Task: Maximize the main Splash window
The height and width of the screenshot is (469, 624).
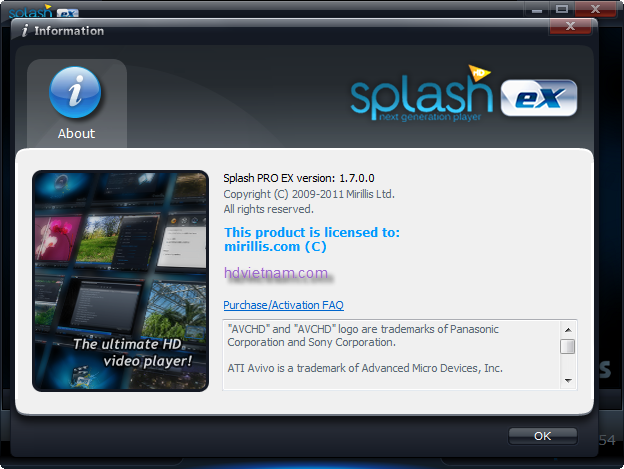Action: [562, 9]
